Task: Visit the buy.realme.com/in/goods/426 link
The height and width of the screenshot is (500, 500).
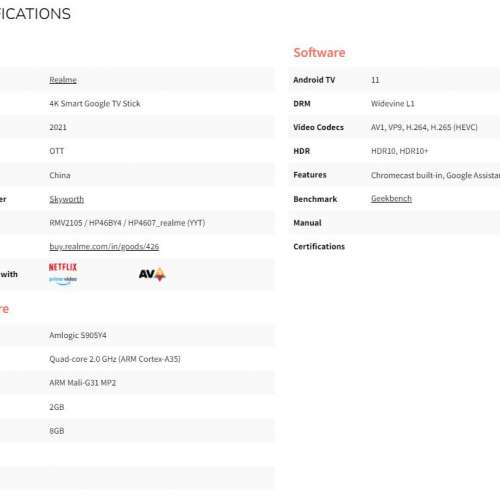Action: tap(104, 246)
